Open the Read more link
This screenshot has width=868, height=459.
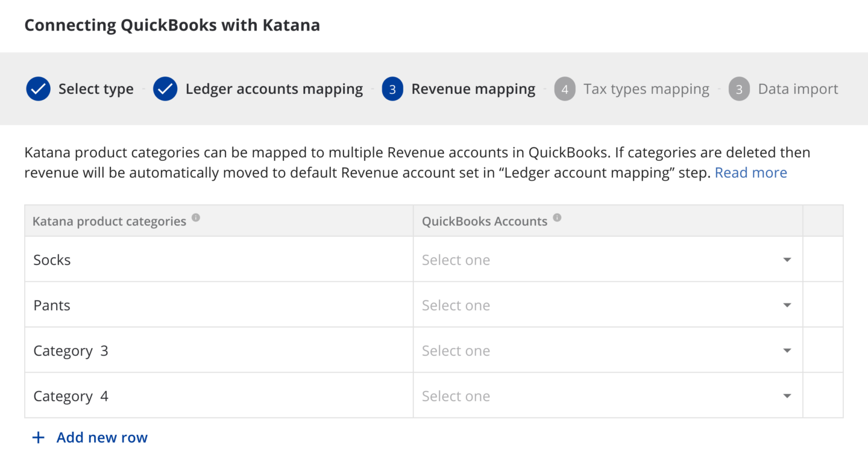pos(750,172)
